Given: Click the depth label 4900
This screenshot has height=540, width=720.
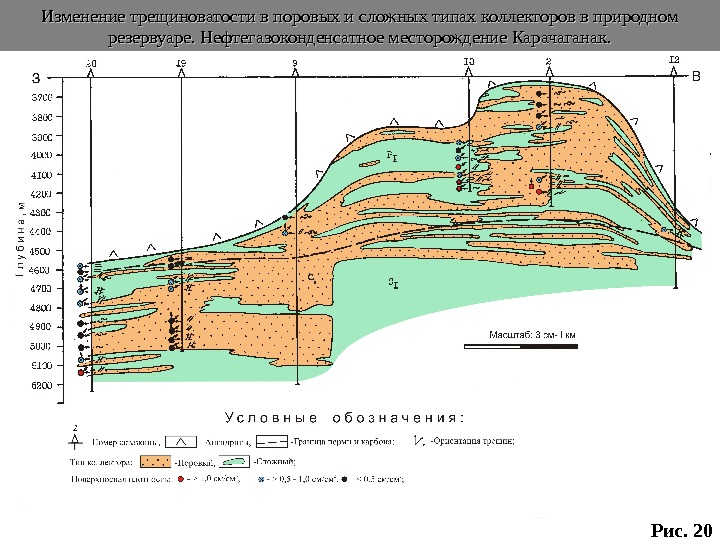Looking at the screenshot, I should (x=40, y=327).
